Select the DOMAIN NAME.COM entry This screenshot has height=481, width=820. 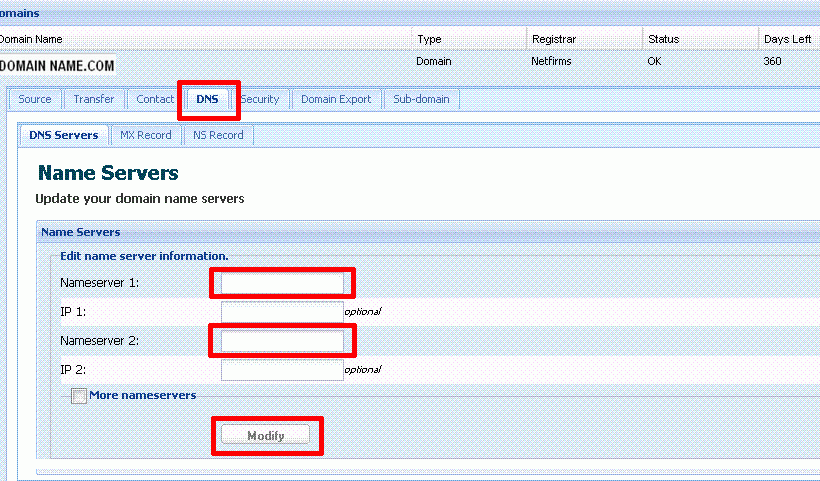tap(57, 65)
